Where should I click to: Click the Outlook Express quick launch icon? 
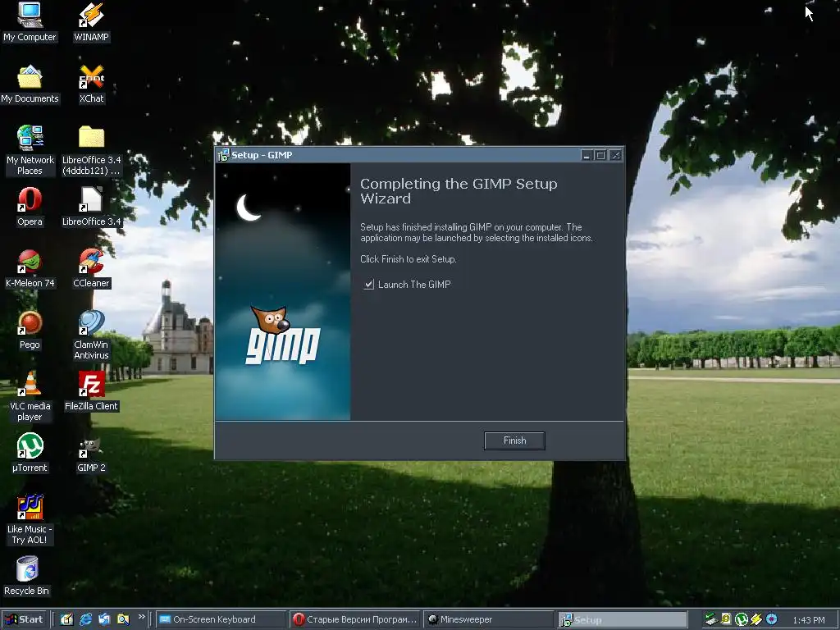point(104,619)
